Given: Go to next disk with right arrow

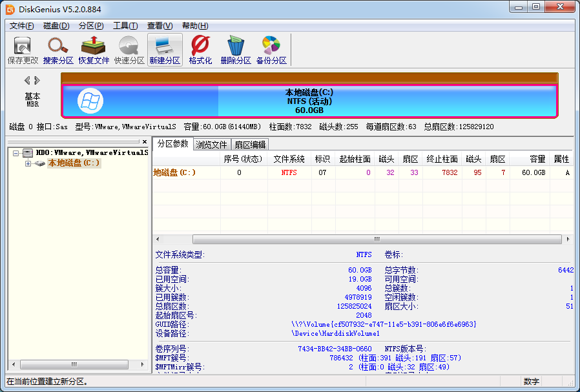Looking at the screenshot, I should 37,81.
